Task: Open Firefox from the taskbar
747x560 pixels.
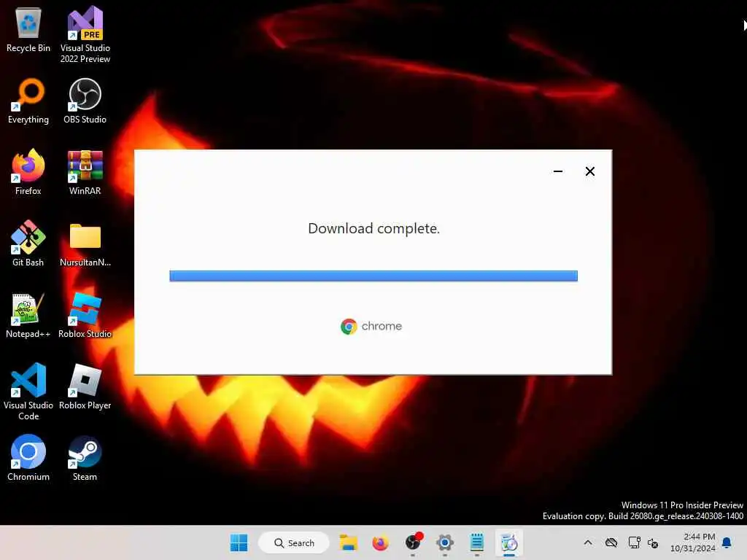Action: coord(380,542)
